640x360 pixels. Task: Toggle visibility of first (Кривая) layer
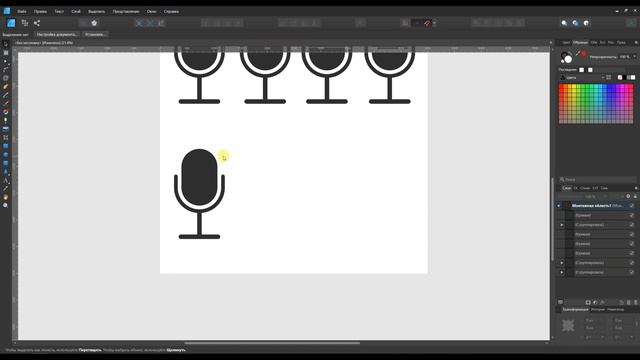pos(632,215)
